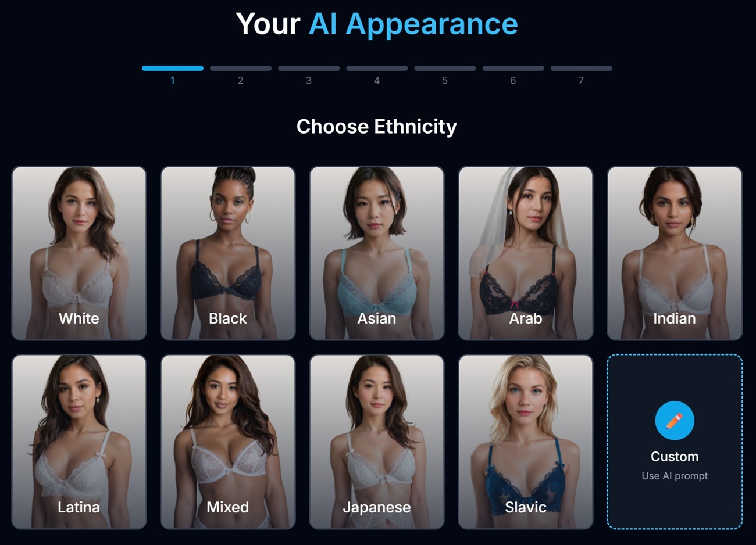Select the Latina ethnicity card
The width and height of the screenshot is (756, 545).
[x=79, y=442]
